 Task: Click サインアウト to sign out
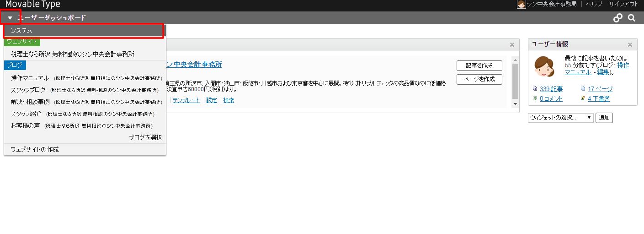pos(623,4)
